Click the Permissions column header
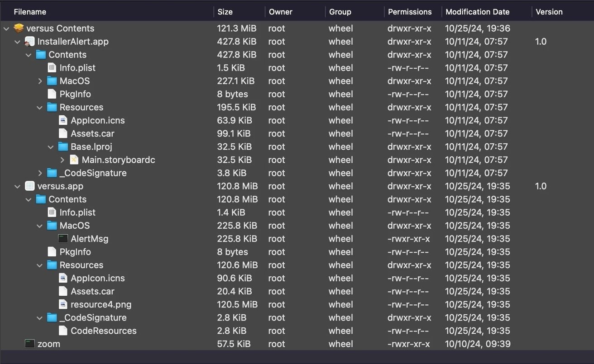The height and width of the screenshot is (364, 594). (410, 12)
